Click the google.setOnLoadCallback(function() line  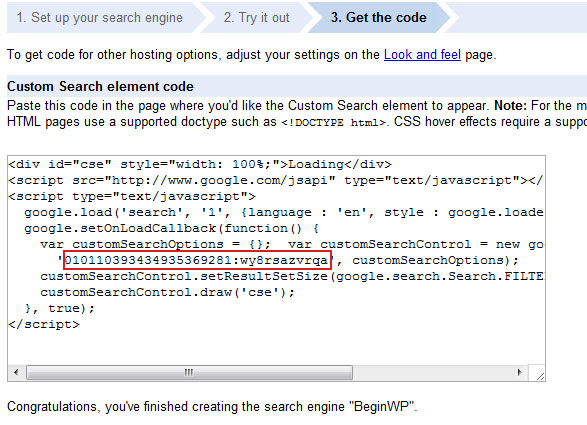click(171, 228)
